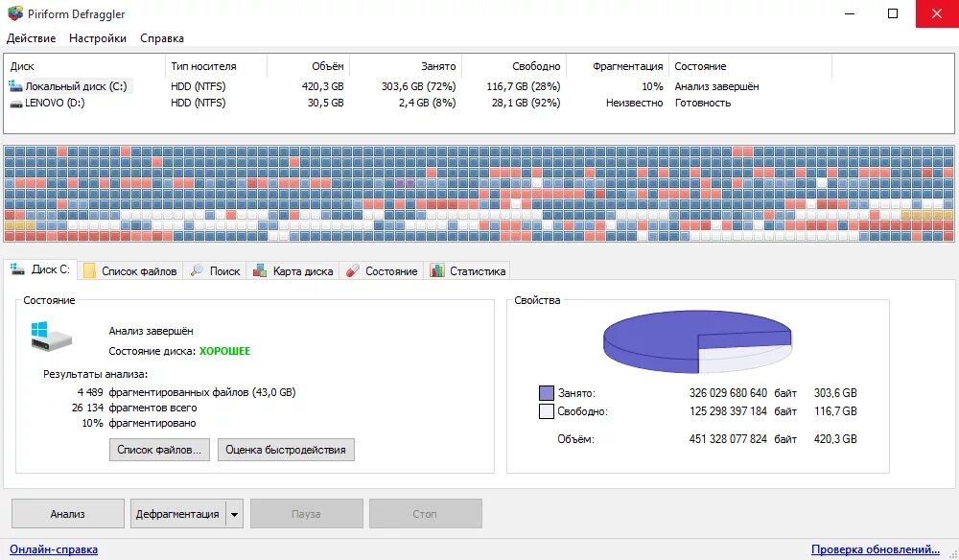Viewport: 959px width, 560px height.
Task: Click the purple blocks in the drive map
Action: 405,183
